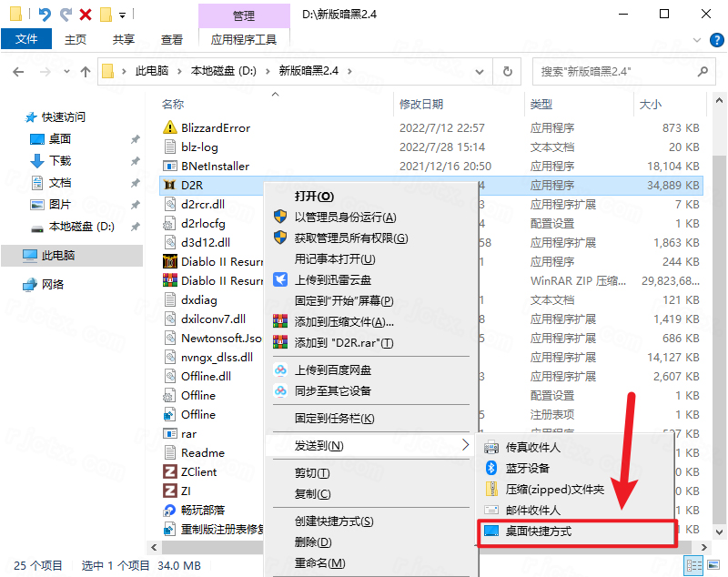Go back with the back arrow
This screenshot has width=728, height=577.
(18, 72)
